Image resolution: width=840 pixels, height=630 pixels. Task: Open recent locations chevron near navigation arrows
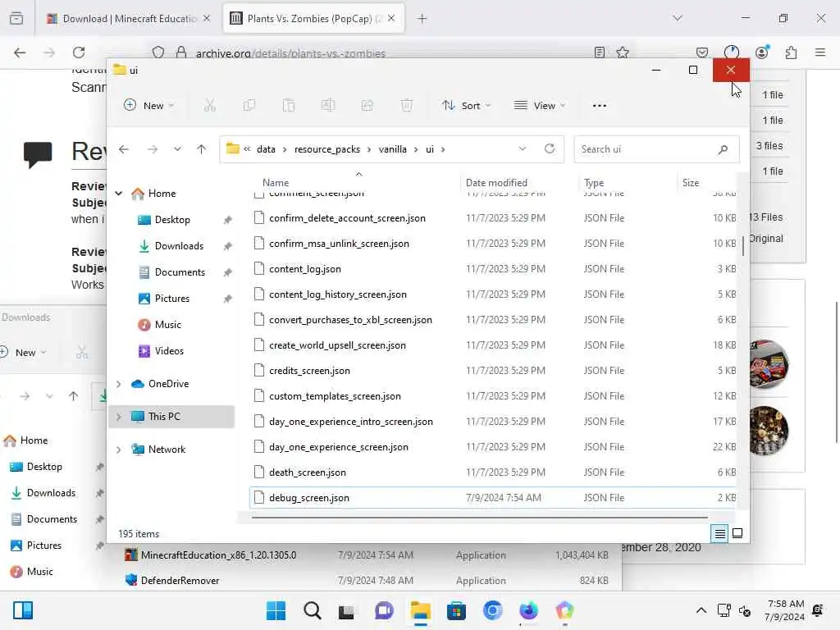tap(177, 149)
